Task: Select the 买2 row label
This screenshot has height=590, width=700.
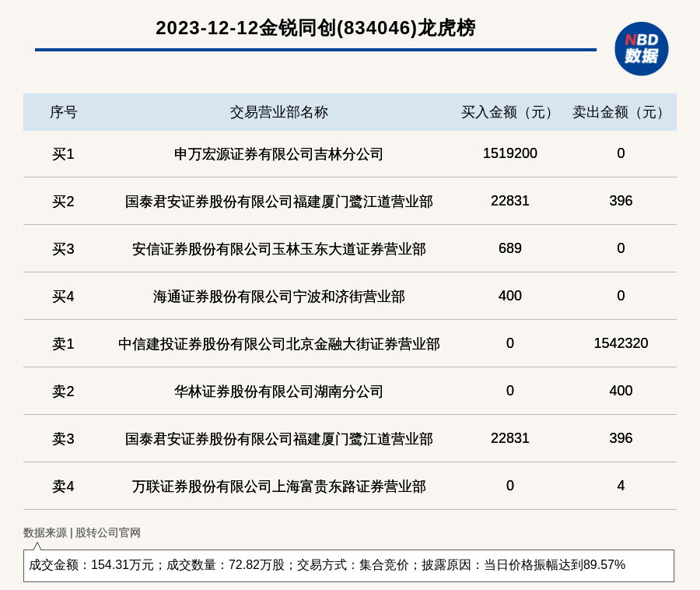Action: tap(64, 202)
